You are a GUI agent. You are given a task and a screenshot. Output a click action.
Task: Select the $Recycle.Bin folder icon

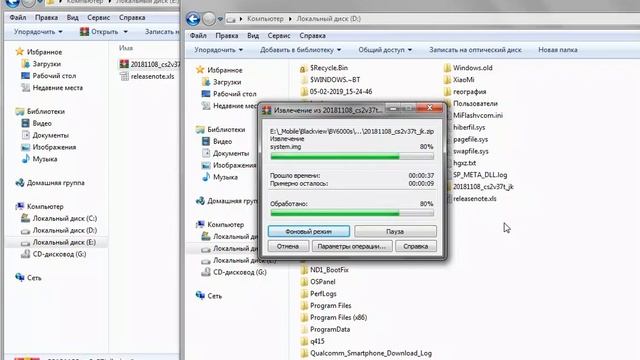(x=303, y=68)
